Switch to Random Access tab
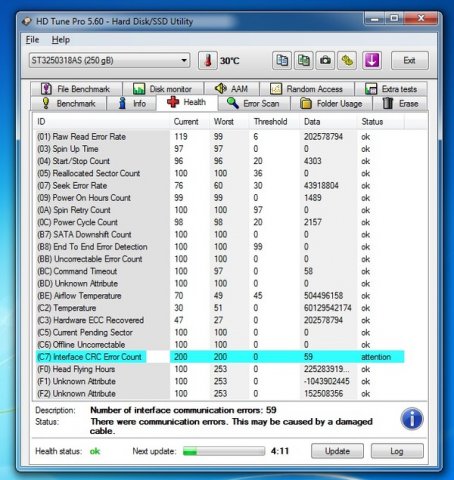This screenshot has height=480, width=454. coord(307,89)
